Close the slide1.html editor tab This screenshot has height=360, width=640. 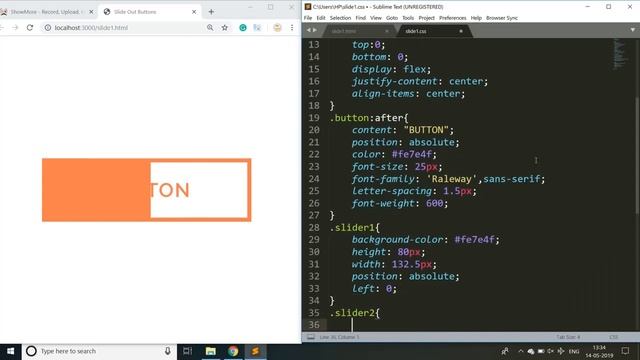tap(387, 31)
